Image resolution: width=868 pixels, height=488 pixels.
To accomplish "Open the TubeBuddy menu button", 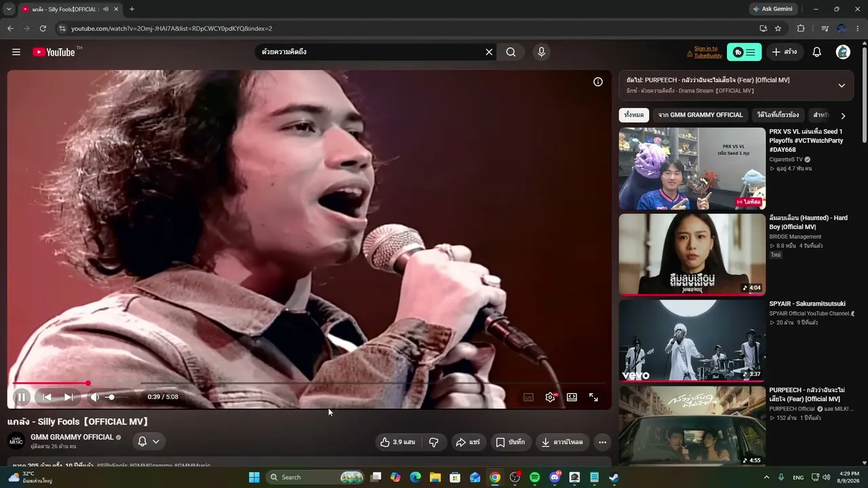I will [x=744, y=52].
